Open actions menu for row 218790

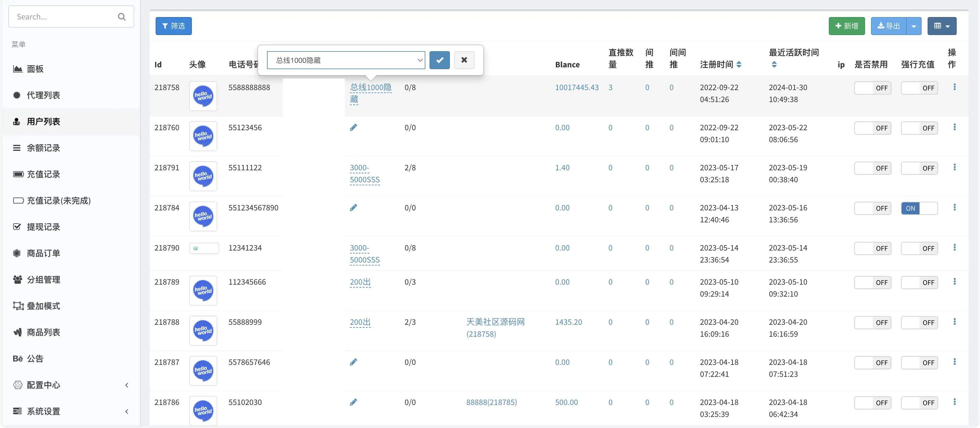click(955, 248)
